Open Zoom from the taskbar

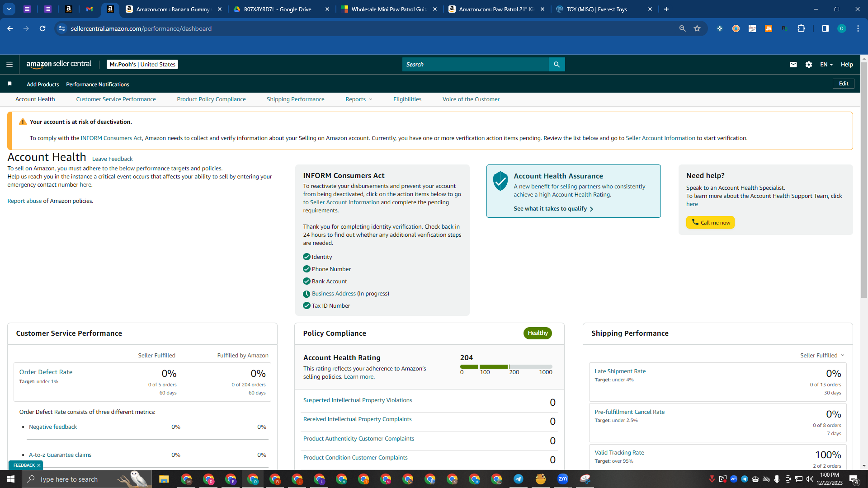tap(562, 479)
